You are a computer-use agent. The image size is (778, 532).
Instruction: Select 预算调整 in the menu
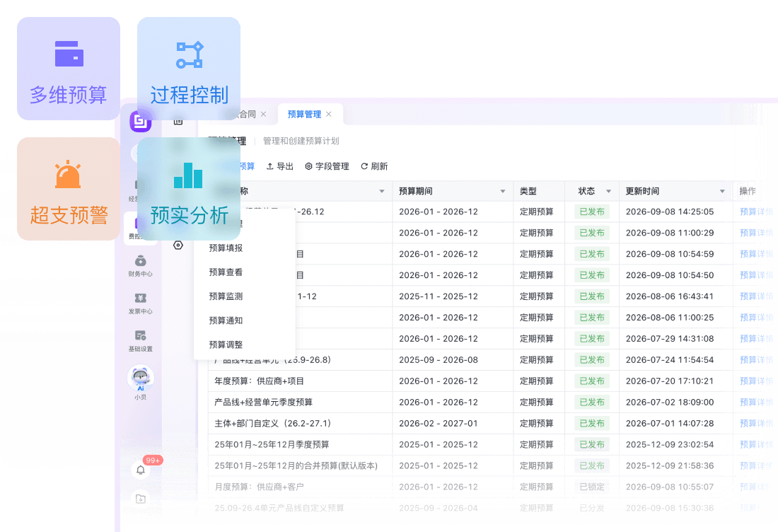tap(226, 345)
